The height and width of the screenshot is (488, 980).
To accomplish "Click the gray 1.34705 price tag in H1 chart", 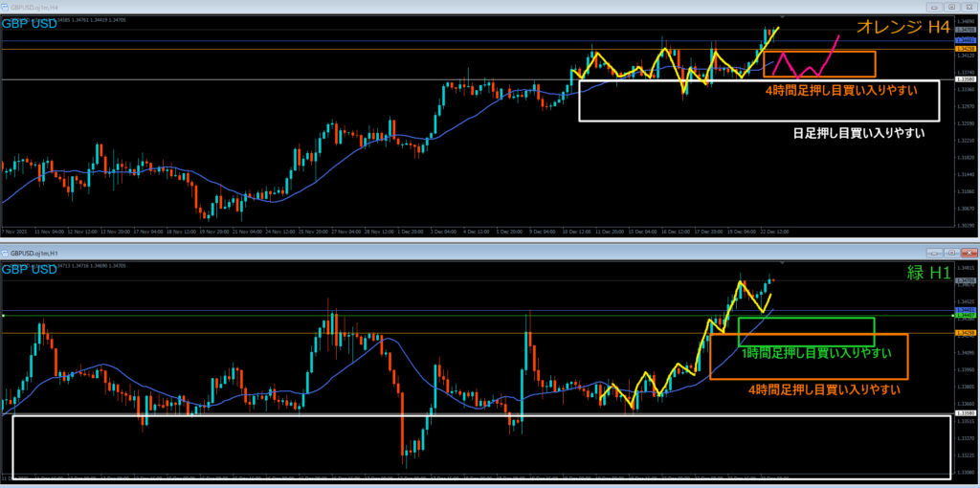I will click(x=965, y=280).
